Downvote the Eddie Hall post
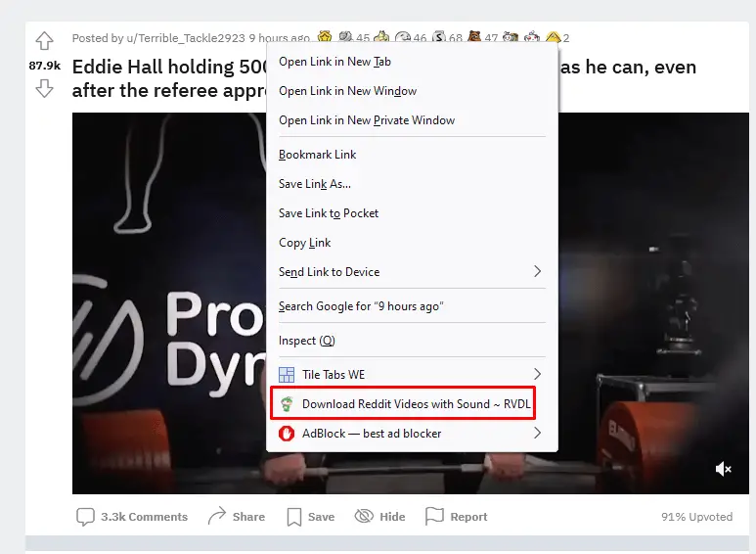 [x=44, y=89]
